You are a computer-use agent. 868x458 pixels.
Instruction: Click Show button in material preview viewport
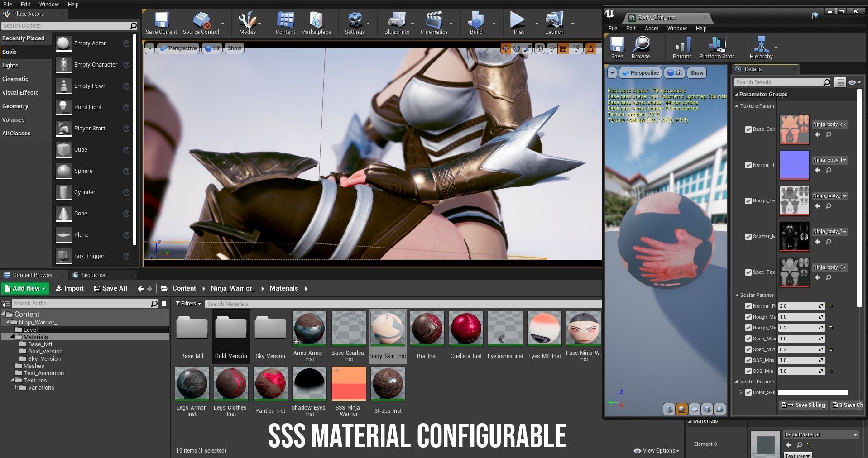696,73
